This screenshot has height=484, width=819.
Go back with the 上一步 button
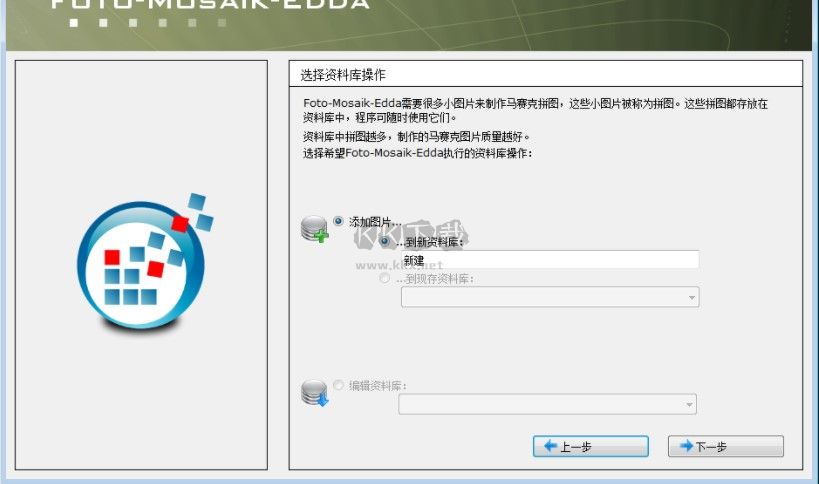coord(591,446)
